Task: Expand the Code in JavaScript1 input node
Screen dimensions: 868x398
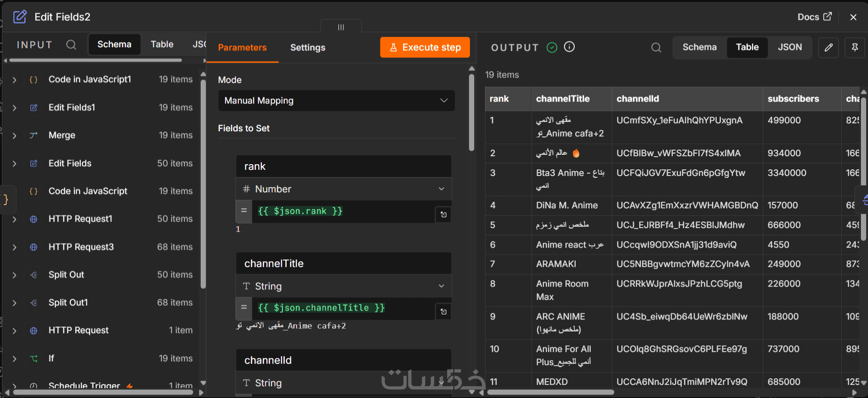Action: [15, 80]
